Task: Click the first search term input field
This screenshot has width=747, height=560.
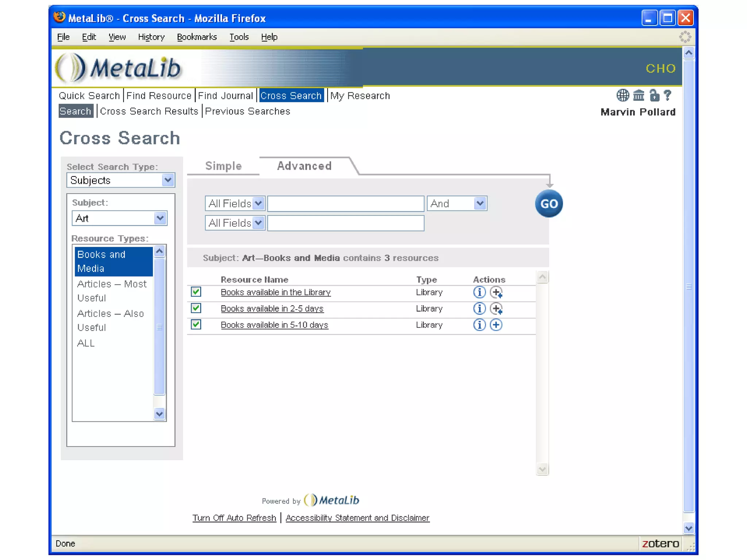Action: pyautogui.click(x=346, y=203)
